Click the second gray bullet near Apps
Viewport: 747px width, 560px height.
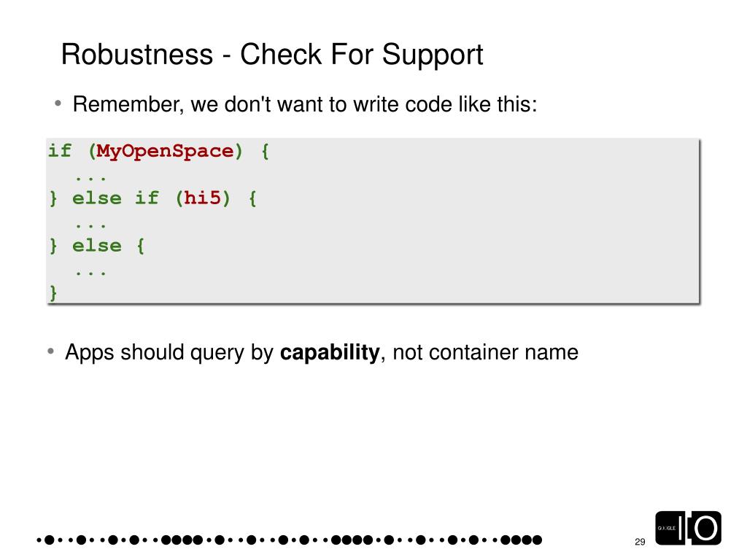coord(50,351)
